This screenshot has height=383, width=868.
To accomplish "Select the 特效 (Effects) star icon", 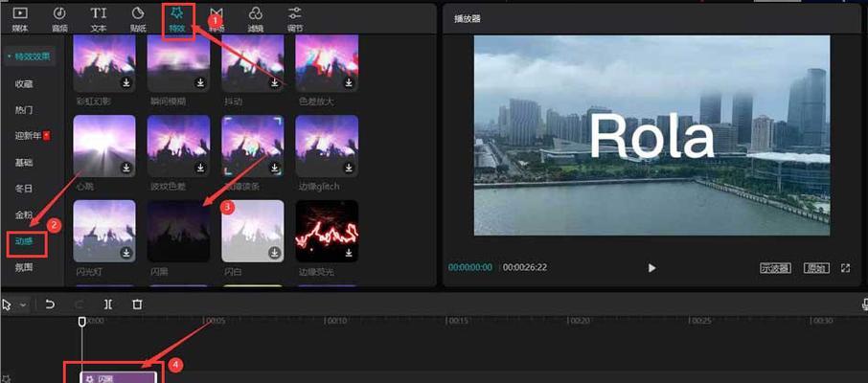I will pos(176,16).
